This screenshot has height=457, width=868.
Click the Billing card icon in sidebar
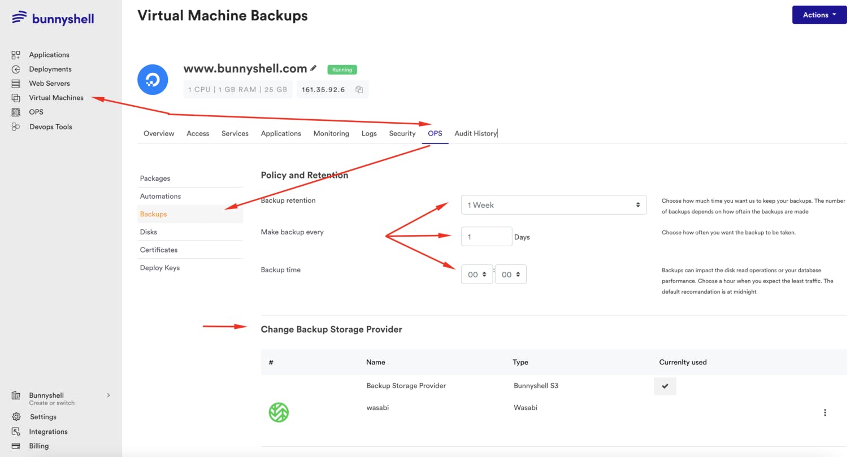pos(16,446)
